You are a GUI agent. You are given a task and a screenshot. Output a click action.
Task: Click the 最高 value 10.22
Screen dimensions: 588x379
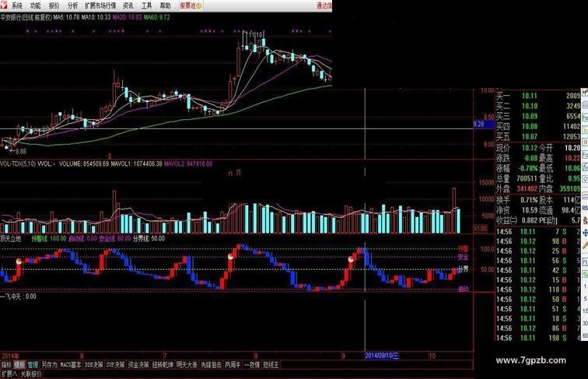[572, 158]
